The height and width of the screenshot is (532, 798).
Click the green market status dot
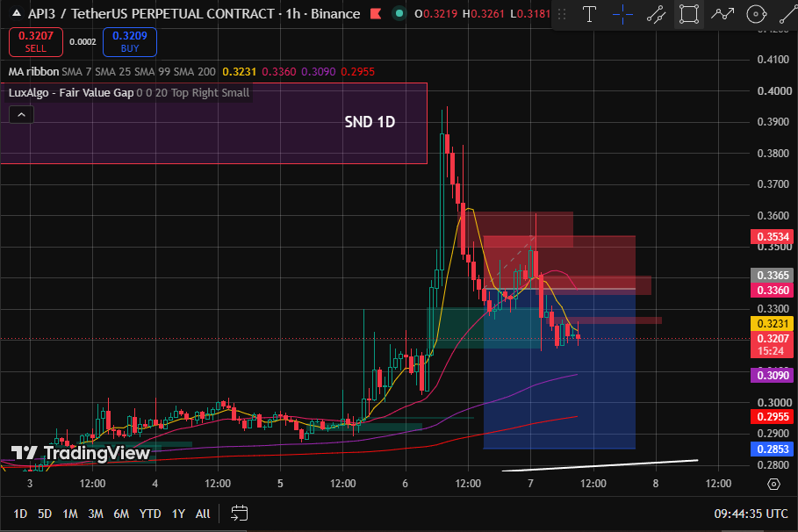click(399, 14)
